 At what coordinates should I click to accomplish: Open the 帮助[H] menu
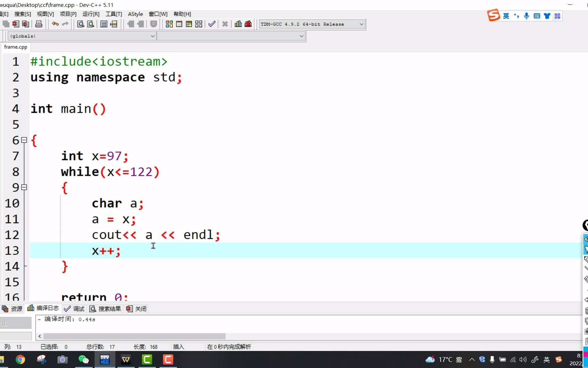coord(182,14)
